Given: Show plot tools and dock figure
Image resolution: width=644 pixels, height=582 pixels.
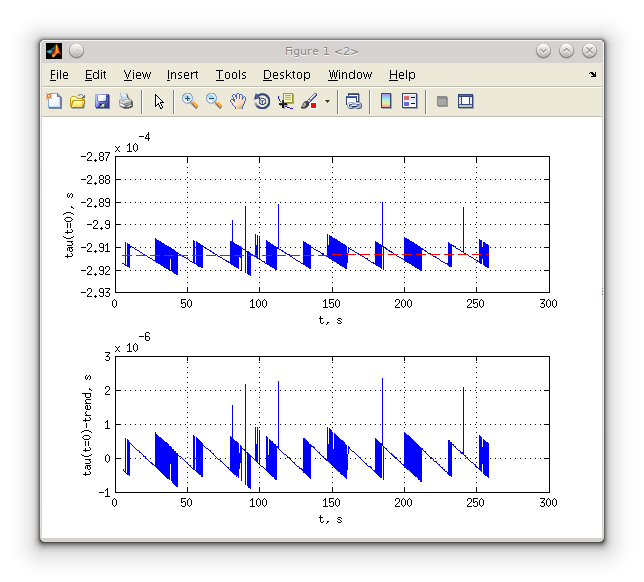Looking at the screenshot, I should [466, 101].
